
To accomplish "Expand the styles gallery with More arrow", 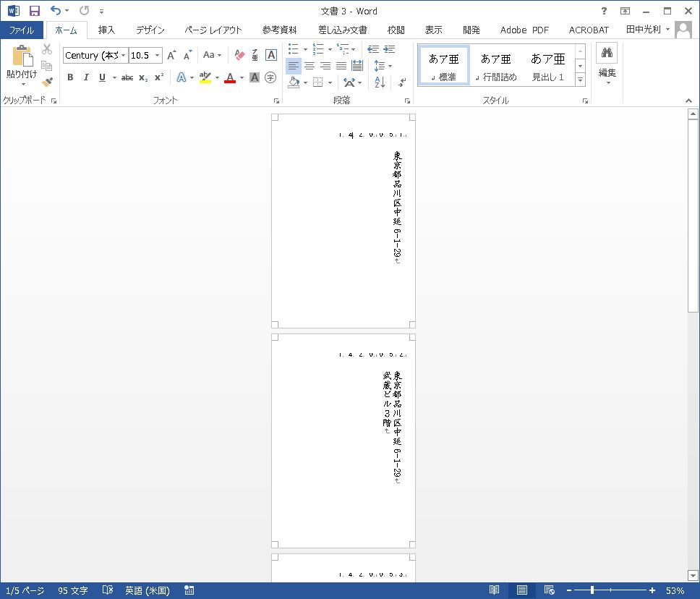I will tap(580, 80).
